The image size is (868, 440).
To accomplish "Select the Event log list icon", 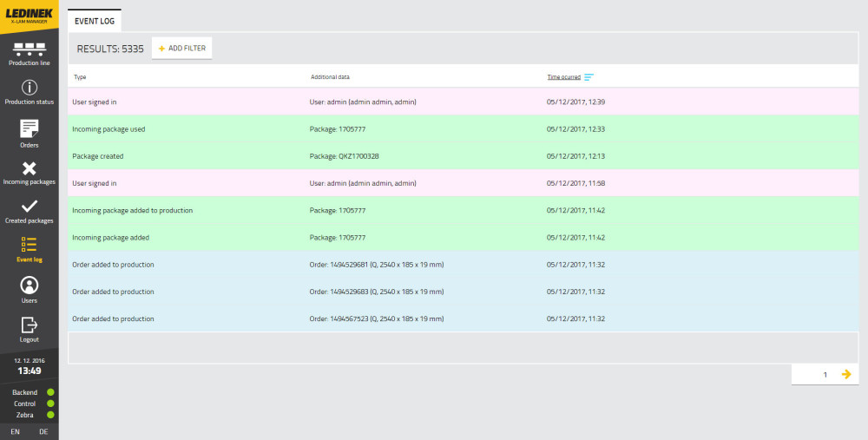I will point(29,245).
